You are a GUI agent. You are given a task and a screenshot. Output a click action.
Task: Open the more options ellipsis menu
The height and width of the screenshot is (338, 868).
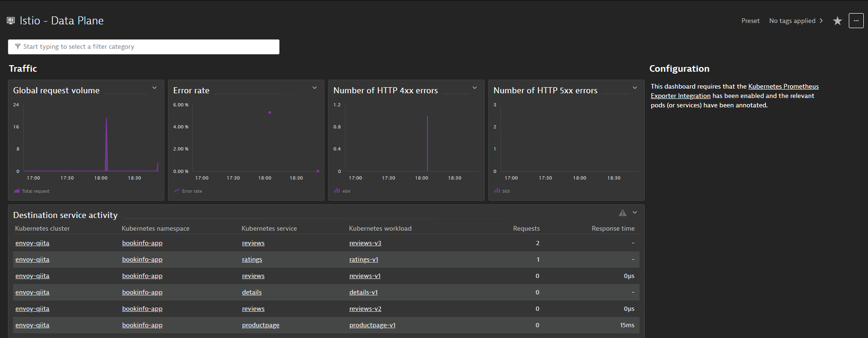tap(856, 21)
